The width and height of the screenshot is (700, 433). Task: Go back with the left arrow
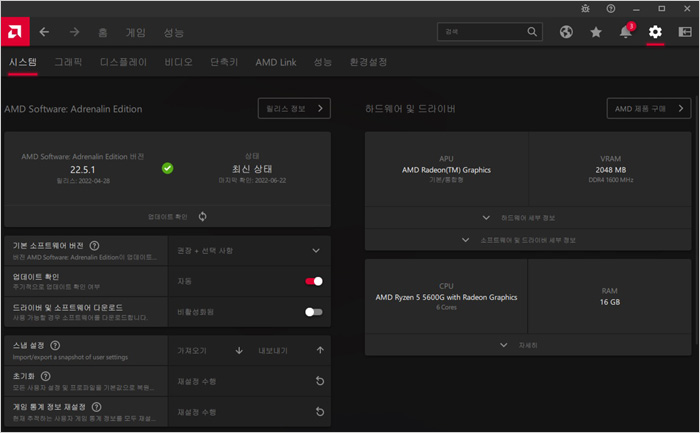tap(44, 32)
